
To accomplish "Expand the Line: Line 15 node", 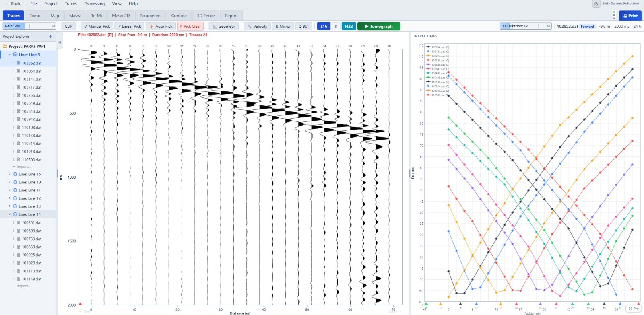I will point(10,174).
